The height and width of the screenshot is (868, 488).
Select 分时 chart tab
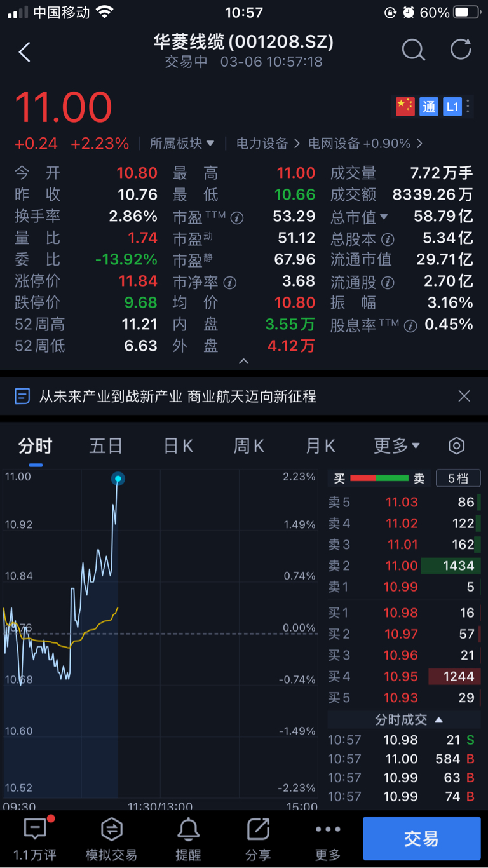[x=35, y=446]
